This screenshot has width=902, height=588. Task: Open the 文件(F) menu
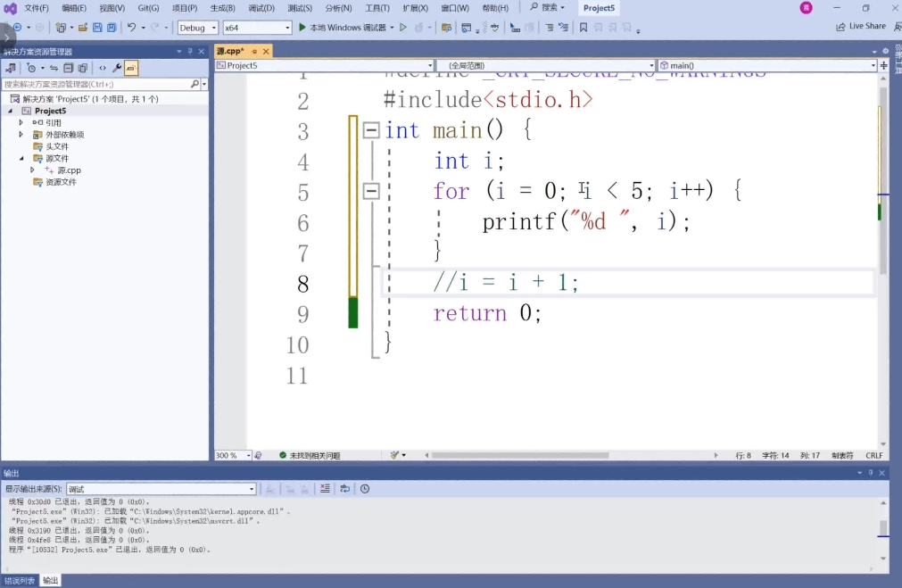[x=37, y=8]
